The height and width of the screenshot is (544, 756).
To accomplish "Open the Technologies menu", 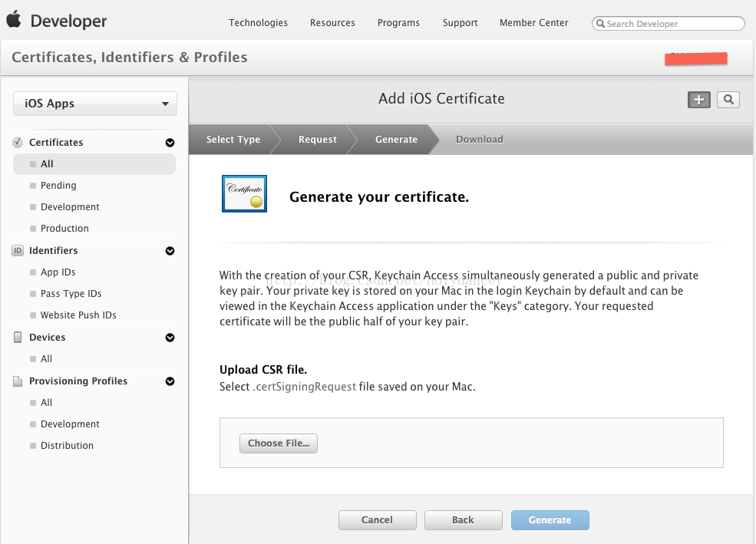I will [258, 23].
